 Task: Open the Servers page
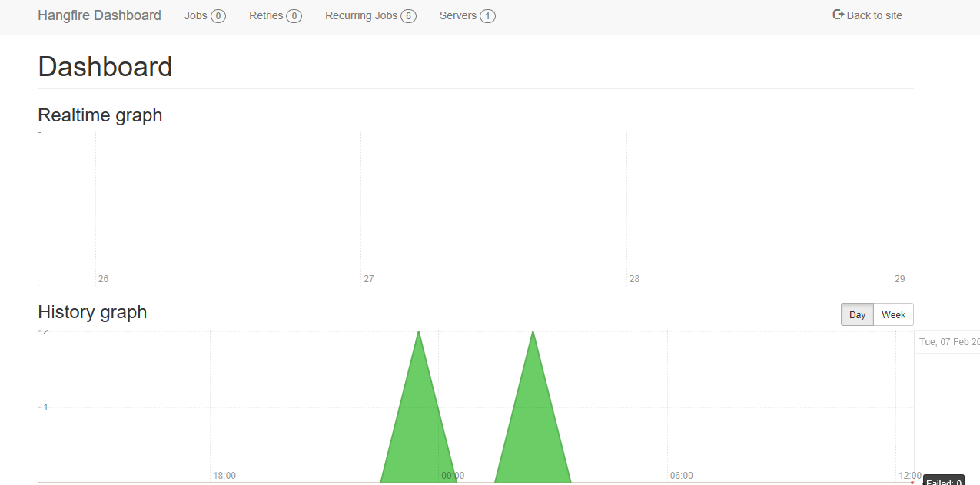pyautogui.click(x=467, y=15)
